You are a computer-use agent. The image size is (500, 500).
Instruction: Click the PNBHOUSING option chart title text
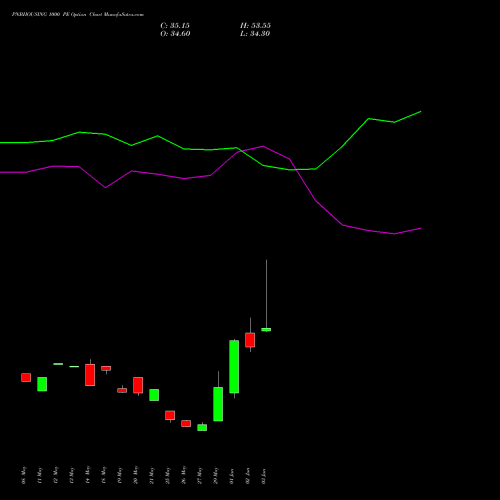(x=78, y=15)
